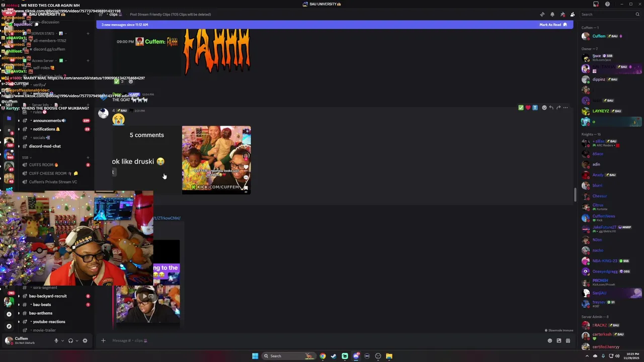
Task: Forward the hovered message
Action: 558,108
